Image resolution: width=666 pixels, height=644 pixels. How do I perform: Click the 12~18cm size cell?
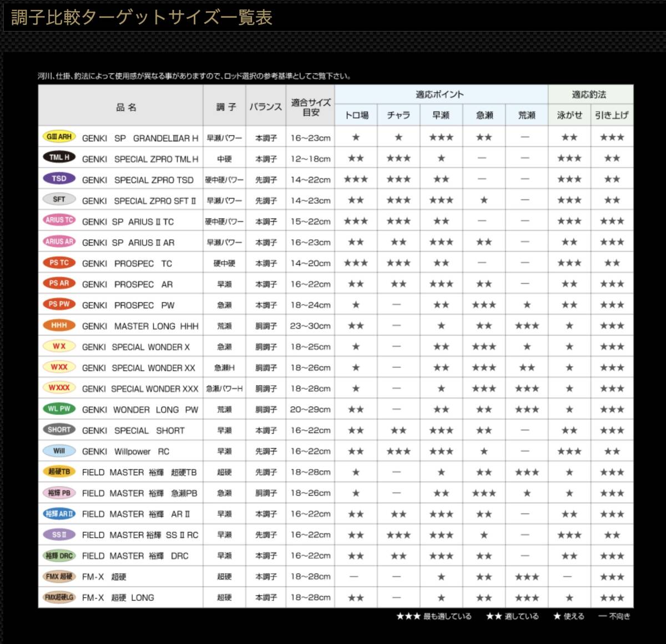(310, 159)
